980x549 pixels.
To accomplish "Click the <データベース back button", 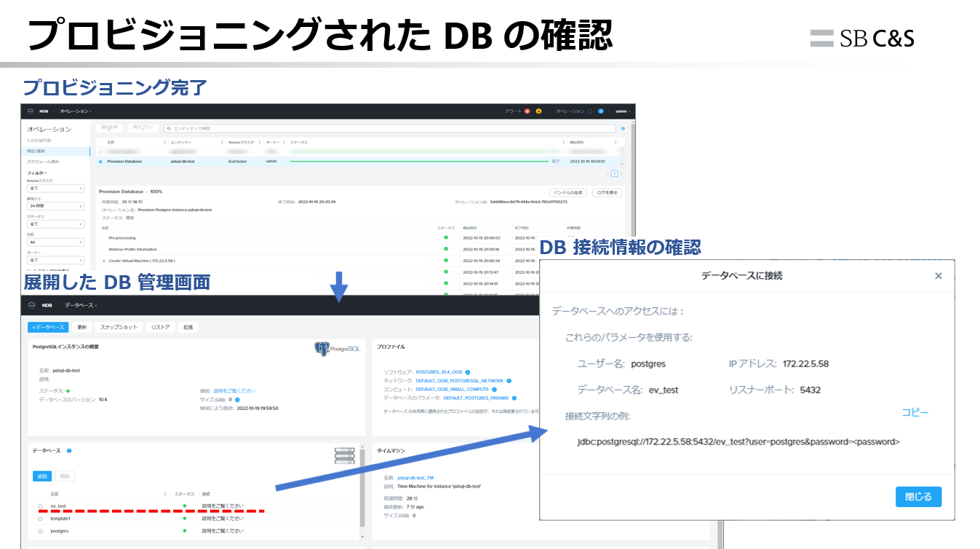I will pos(48,327).
